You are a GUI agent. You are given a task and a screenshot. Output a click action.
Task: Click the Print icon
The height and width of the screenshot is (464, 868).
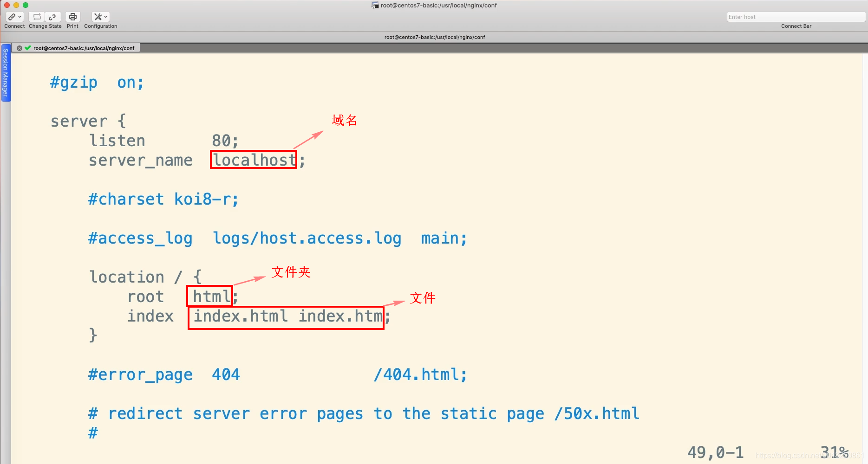[x=73, y=17]
